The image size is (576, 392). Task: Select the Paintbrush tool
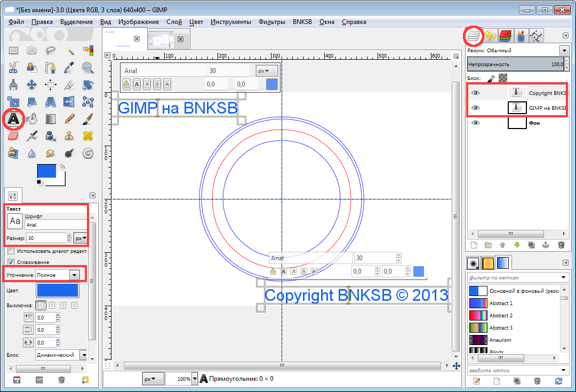pyautogui.click(x=88, y=118)
